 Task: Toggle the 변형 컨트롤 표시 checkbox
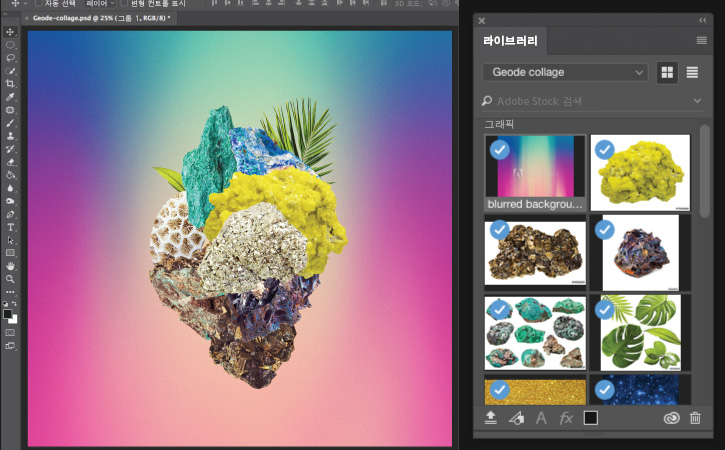[x=124, y=3]
